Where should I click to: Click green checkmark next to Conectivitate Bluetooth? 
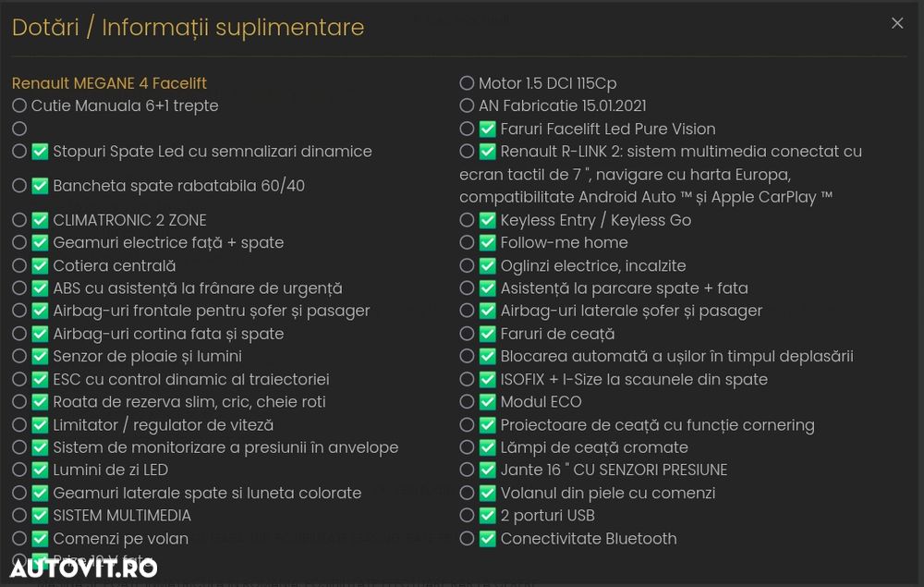(x=487, y=539)
